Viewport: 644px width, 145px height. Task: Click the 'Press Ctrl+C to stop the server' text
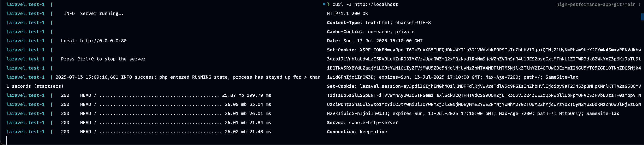point(103,59)
